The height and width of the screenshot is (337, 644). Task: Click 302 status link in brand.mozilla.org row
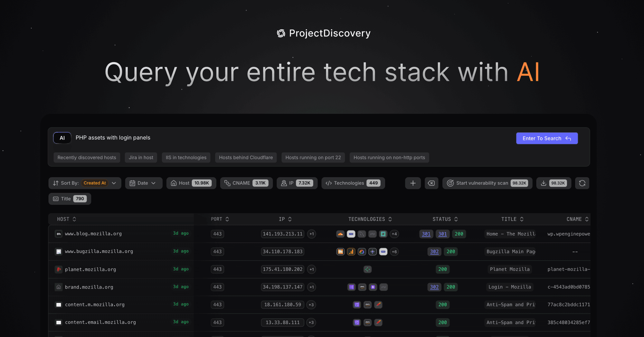point(434,287)
